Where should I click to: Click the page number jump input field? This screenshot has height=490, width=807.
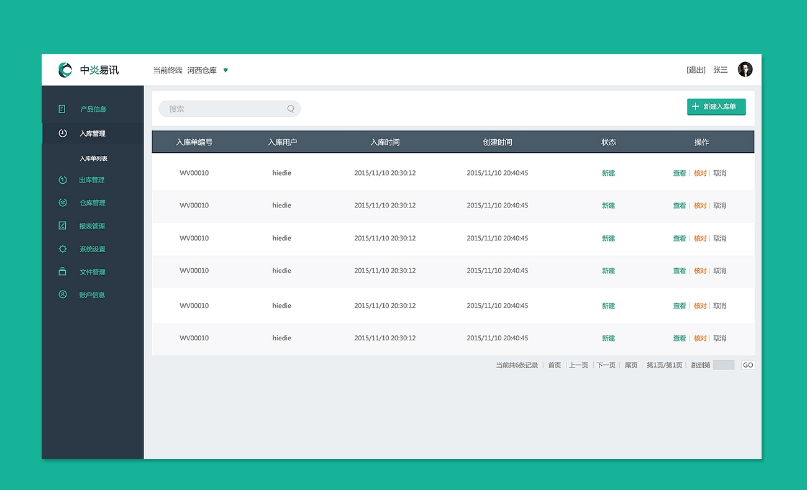724,365
